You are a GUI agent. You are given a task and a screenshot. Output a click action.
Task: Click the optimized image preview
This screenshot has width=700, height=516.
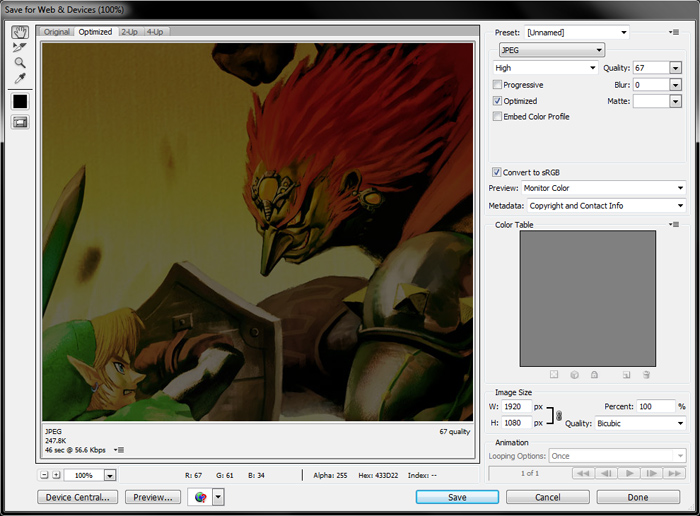[258, 232]
